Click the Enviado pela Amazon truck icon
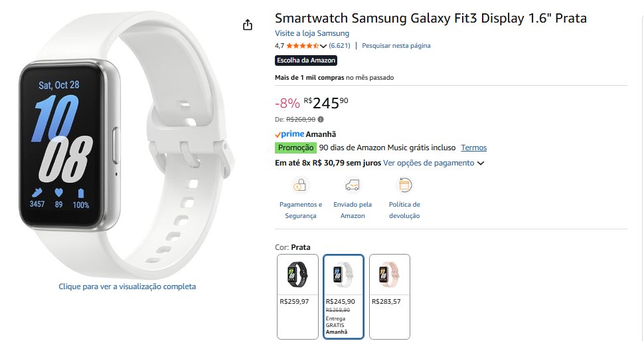Screen dimensions: 644x341 click(353, 185)
